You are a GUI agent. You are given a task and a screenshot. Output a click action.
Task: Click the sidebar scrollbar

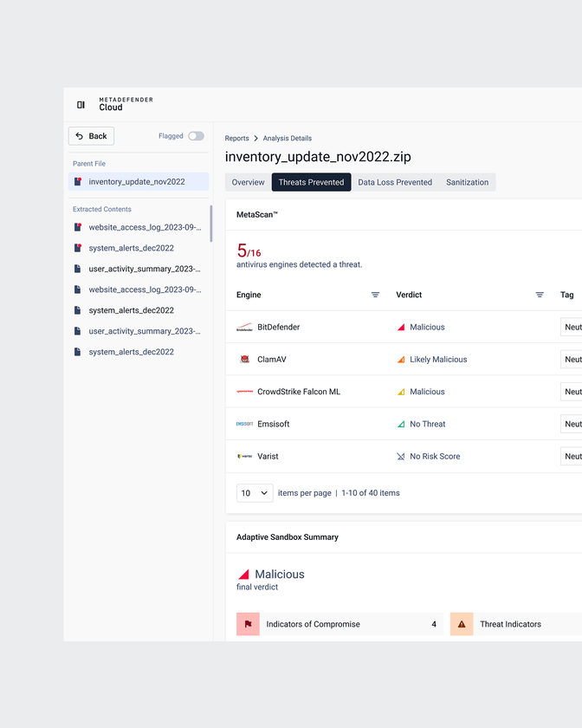(x=211, y=224)
